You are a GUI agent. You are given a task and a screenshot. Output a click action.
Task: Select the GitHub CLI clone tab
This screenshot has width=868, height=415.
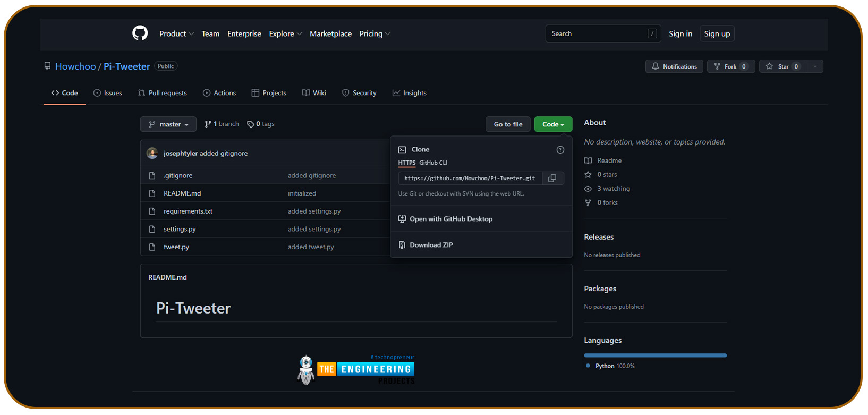[x=433, y=163]
